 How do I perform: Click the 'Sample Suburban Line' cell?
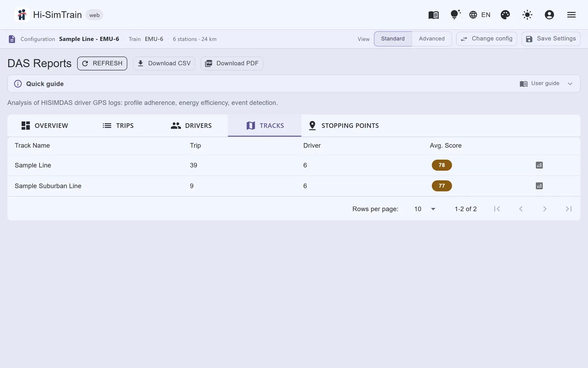click(48, 186)
